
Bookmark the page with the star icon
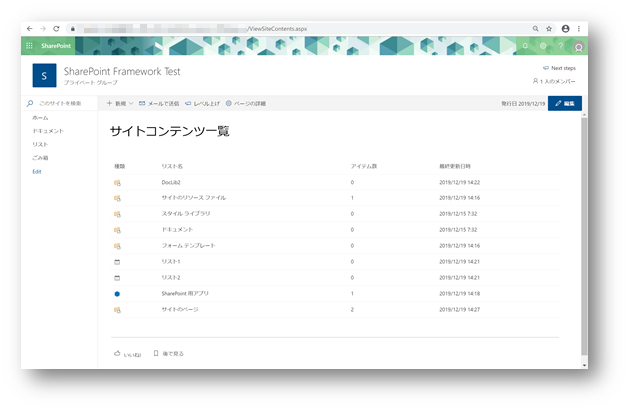pos(549,29)
